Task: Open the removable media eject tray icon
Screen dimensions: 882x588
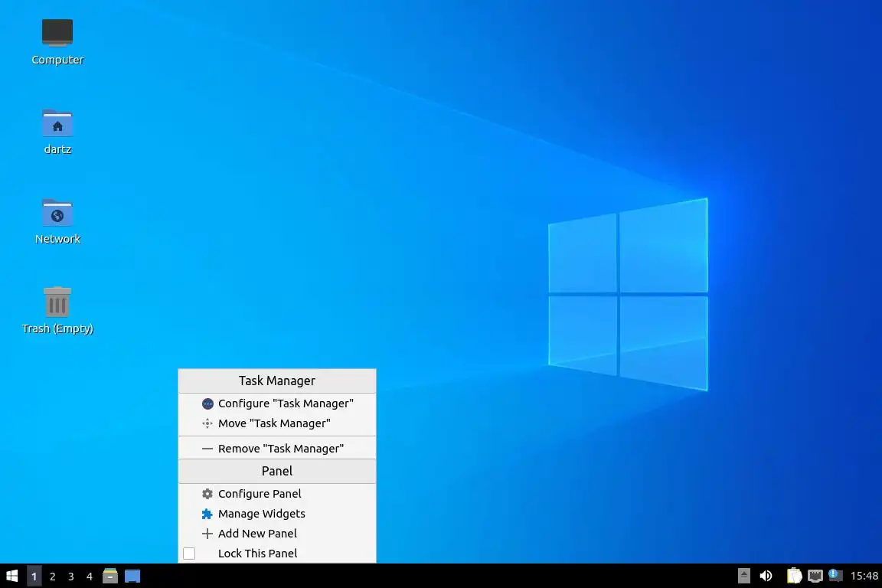Action: pyautogui.click(x=744, y=576)
